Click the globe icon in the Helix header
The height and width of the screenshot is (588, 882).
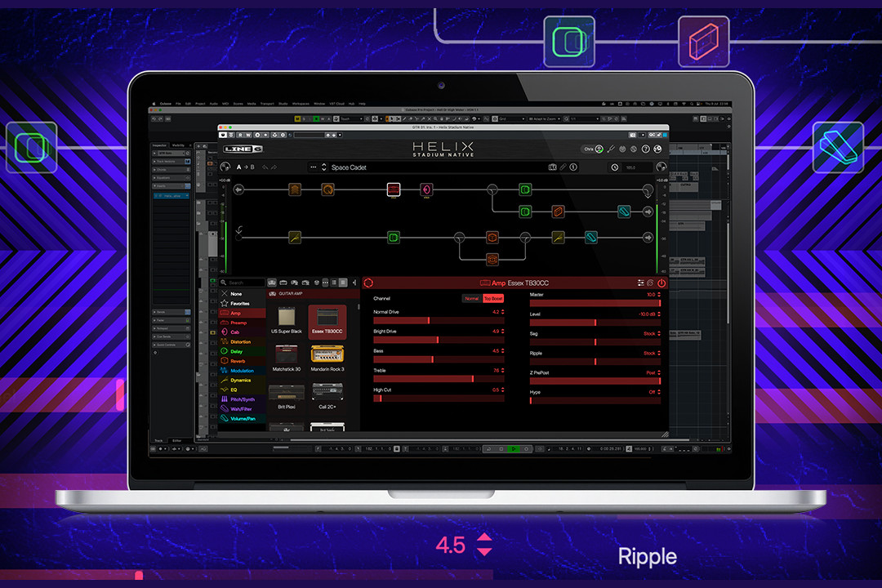pyautogui.click(x=657, y=149)
